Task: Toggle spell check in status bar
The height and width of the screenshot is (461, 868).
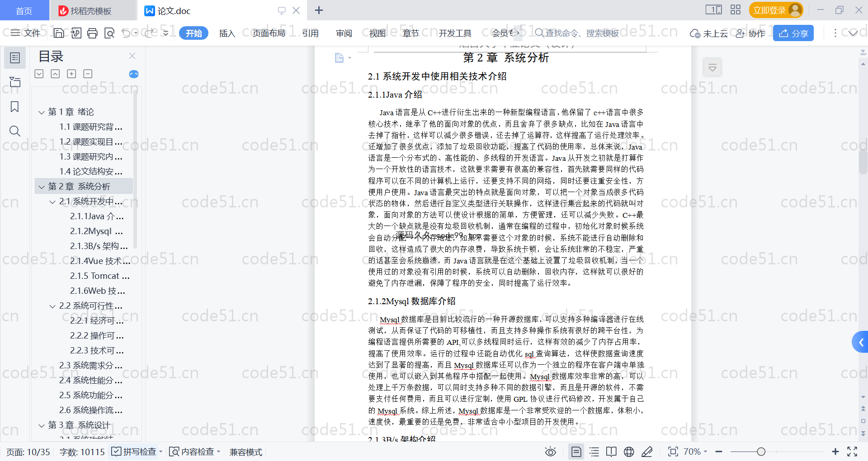Action: click(134, 452)
